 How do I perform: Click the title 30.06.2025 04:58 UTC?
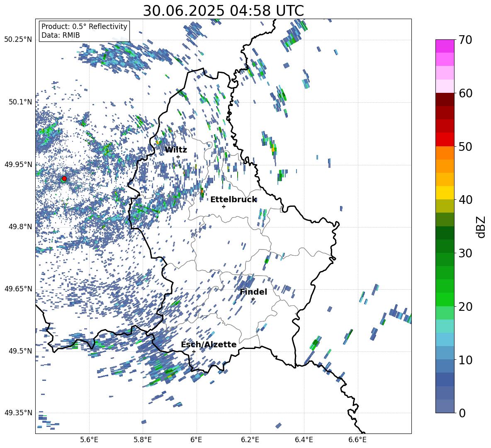tap(224, 11)
